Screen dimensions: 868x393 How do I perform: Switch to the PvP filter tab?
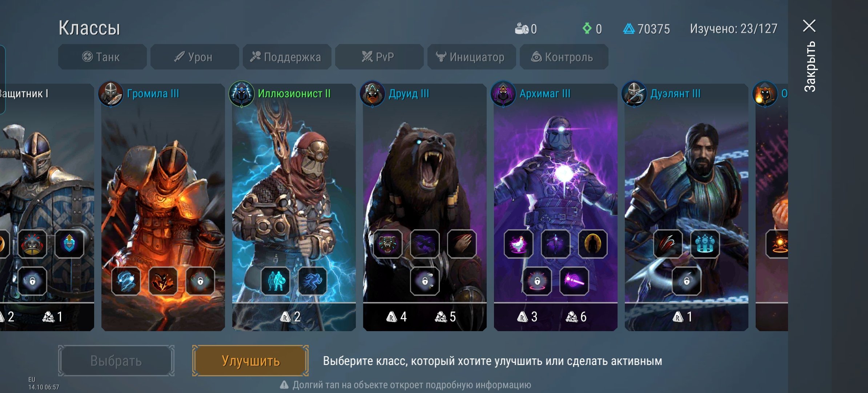point(379,57)
